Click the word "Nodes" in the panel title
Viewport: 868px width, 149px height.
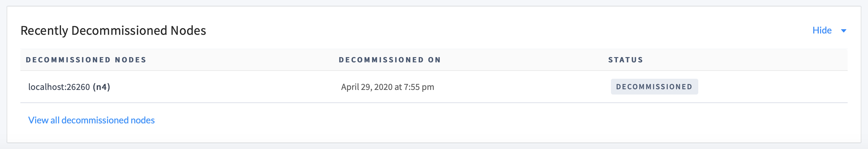(x=188, y=30)
